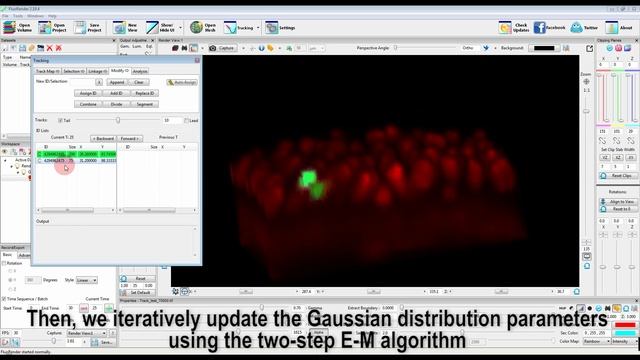This screenshot has width=640, height=360.
Task: Toggle the Rotation checkbox
Action: (4, 263)
